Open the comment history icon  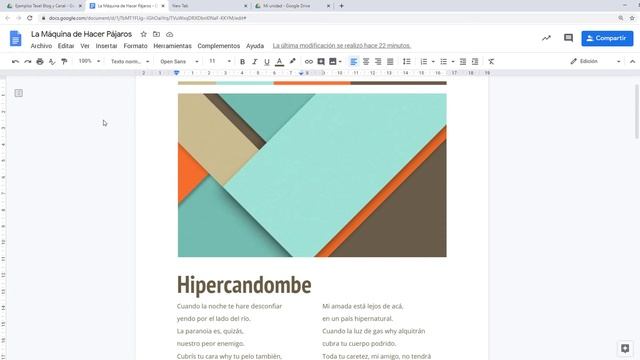[568, 38]
